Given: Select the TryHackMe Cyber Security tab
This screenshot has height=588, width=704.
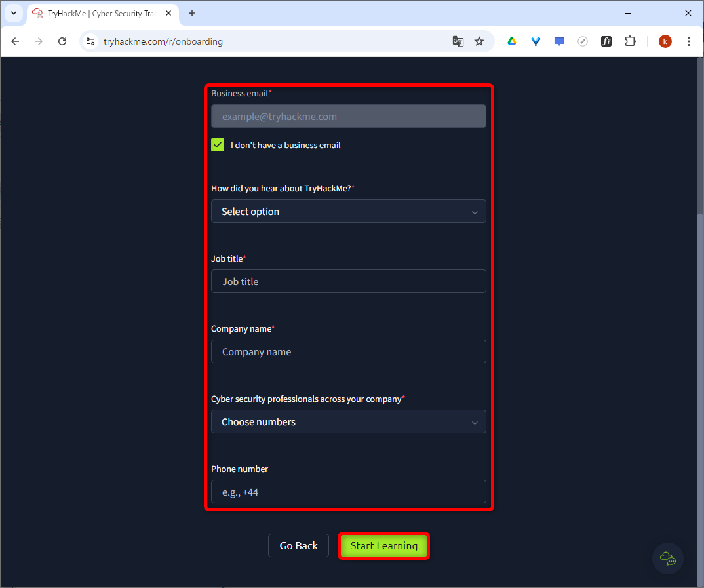Looking at the screenshot, I should (103, 14).
